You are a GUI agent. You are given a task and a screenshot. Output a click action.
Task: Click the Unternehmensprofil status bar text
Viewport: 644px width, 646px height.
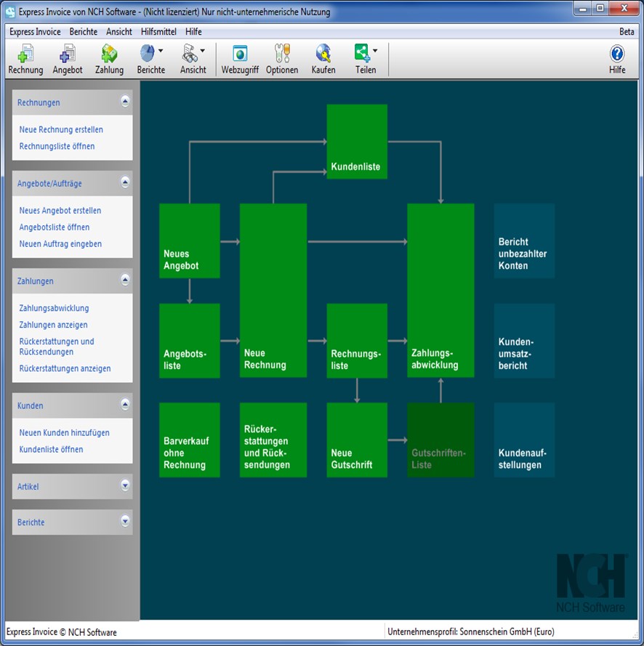click(x=470, y=631)
